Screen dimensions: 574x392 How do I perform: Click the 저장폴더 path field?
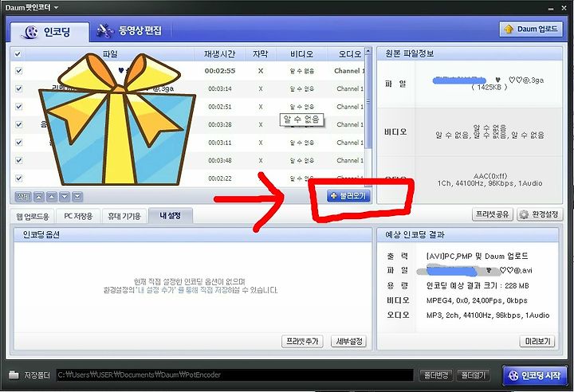coord(235,374)
